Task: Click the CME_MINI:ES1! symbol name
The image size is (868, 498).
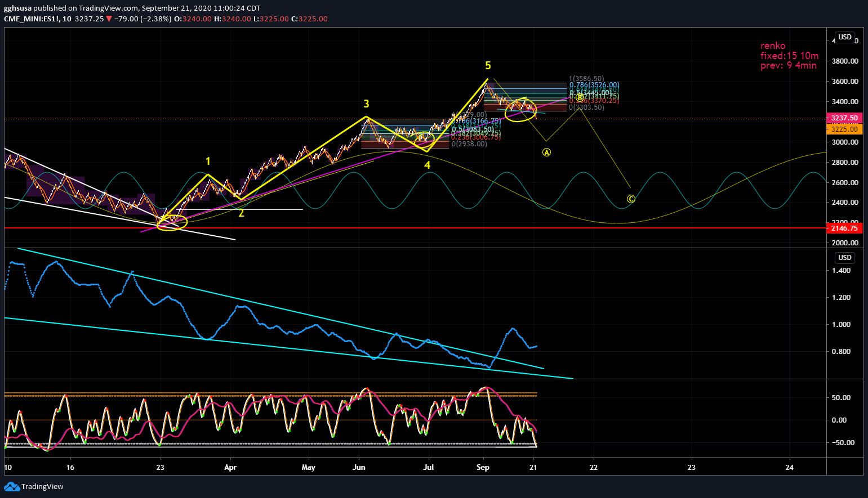Action: coord(32,19)
